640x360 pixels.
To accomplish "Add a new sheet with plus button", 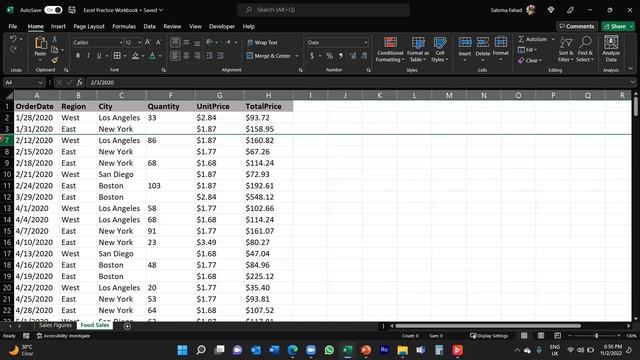I will [x=127, y=326].
